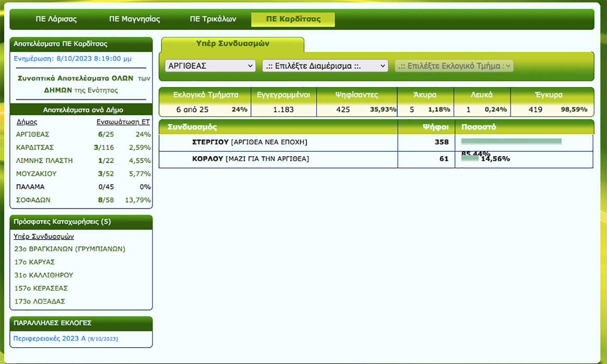Select the ΠΕ Τρικάλων tab
This screenshot has width=607, height=364.
pyautogui.click(x=213, y=19)
